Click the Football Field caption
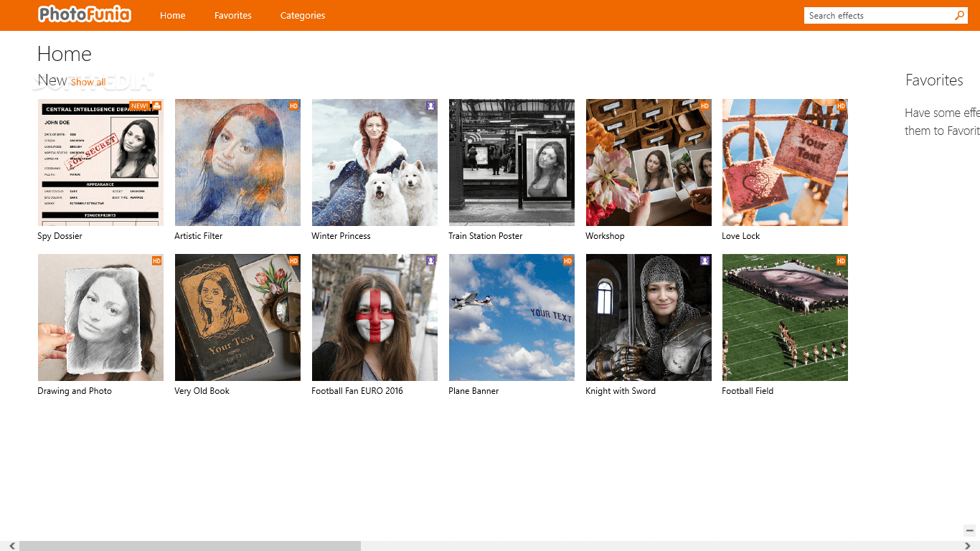 tap(748, 391)
